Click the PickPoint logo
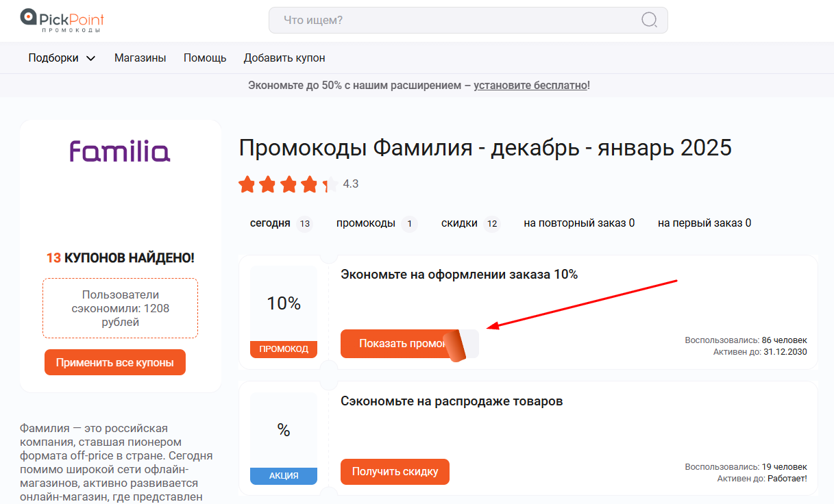 point(60,20)
